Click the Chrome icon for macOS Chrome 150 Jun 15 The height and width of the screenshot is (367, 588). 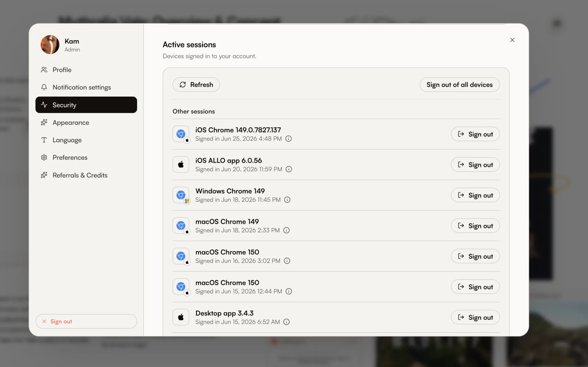[181, 287]
